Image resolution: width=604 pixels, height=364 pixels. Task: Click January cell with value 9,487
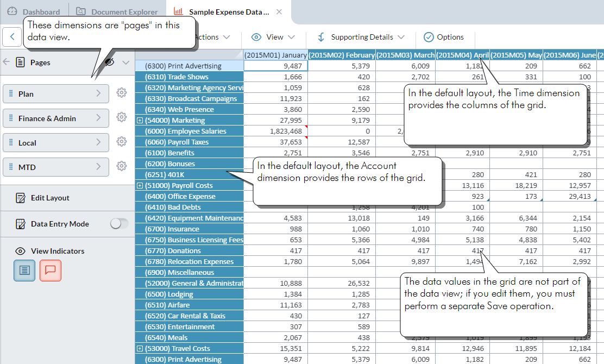pos(276,66)
